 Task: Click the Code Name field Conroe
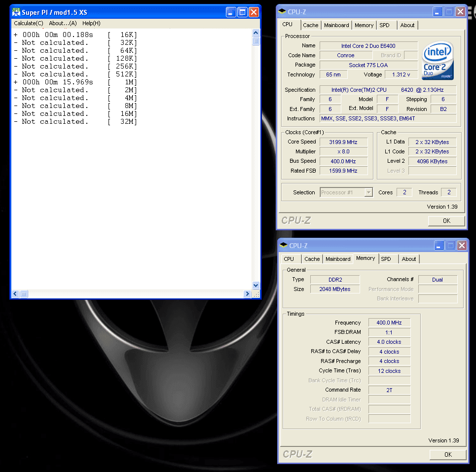click(x=346, y=55)
